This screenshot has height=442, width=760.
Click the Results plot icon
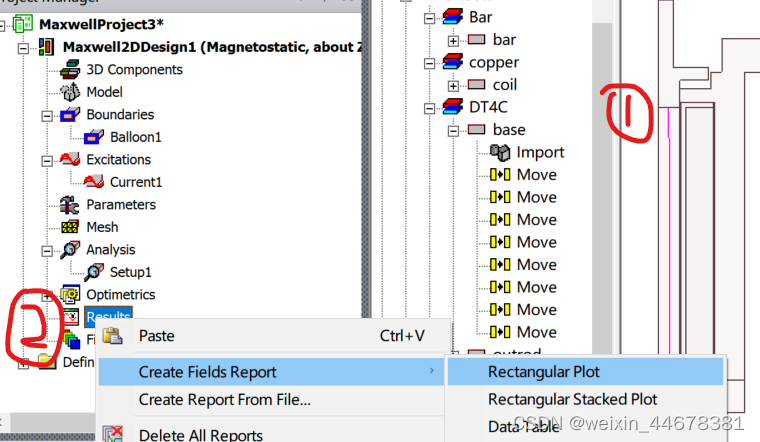click(x=71, y=316)
